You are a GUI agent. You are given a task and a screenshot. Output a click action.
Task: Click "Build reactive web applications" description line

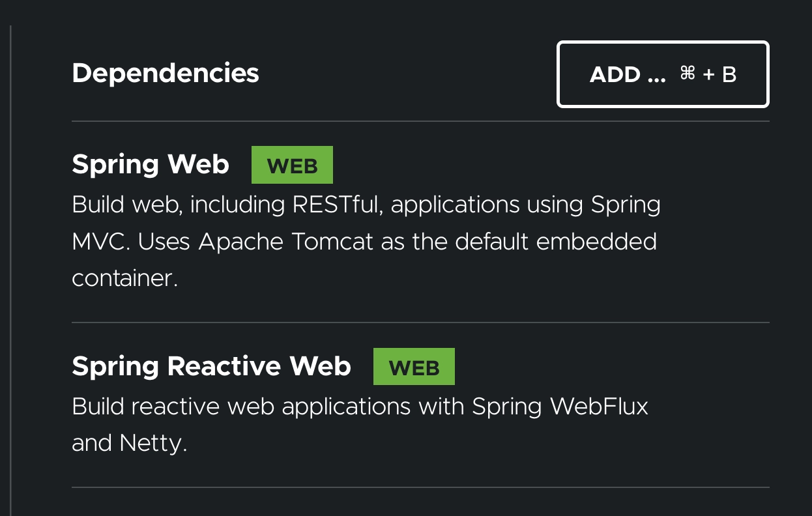[x=241, y=407]
